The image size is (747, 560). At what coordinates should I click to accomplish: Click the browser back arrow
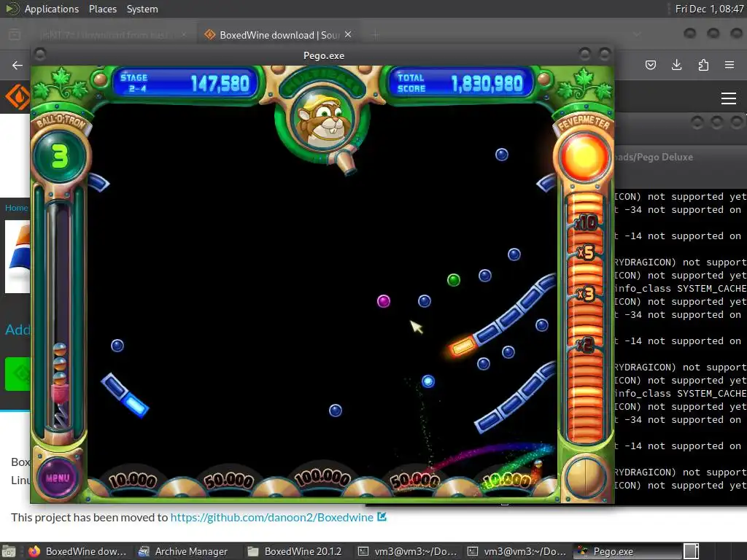pyautogui.click(x=18, y=65)
